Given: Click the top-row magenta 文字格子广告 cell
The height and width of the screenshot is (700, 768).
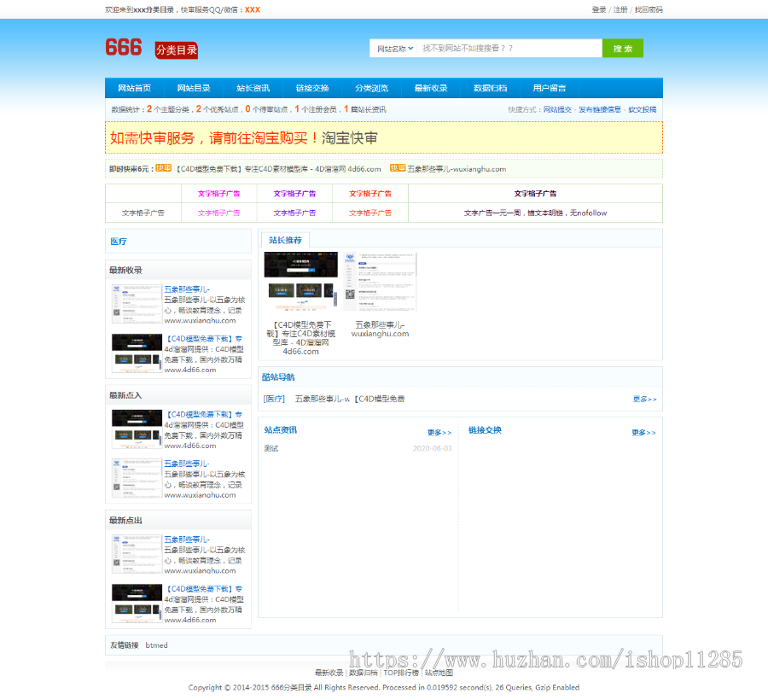Looking at the screenshot, I should (219, 194).
